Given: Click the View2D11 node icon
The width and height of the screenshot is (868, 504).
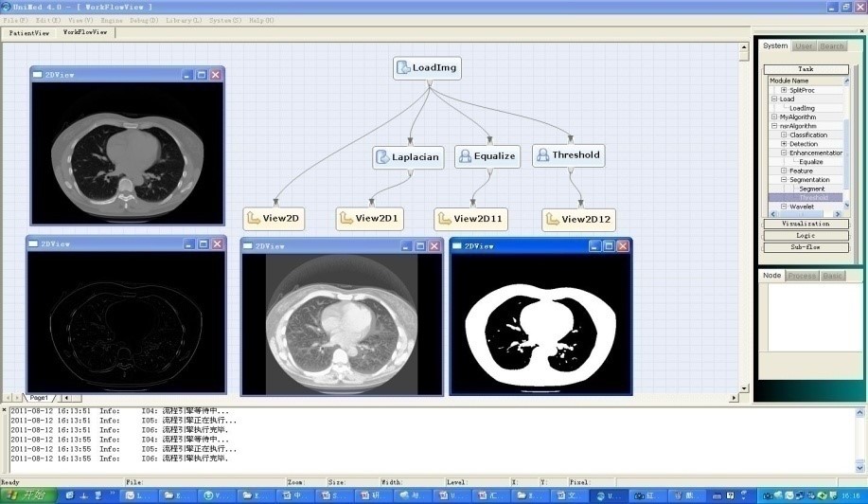Looking at the screenshot, I should click(x=444, y=220).
